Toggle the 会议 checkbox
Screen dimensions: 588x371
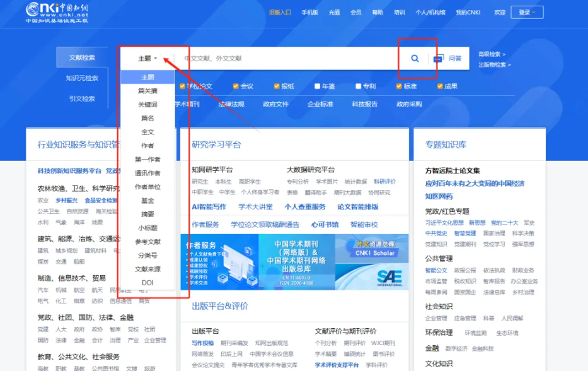click(236, 86)
